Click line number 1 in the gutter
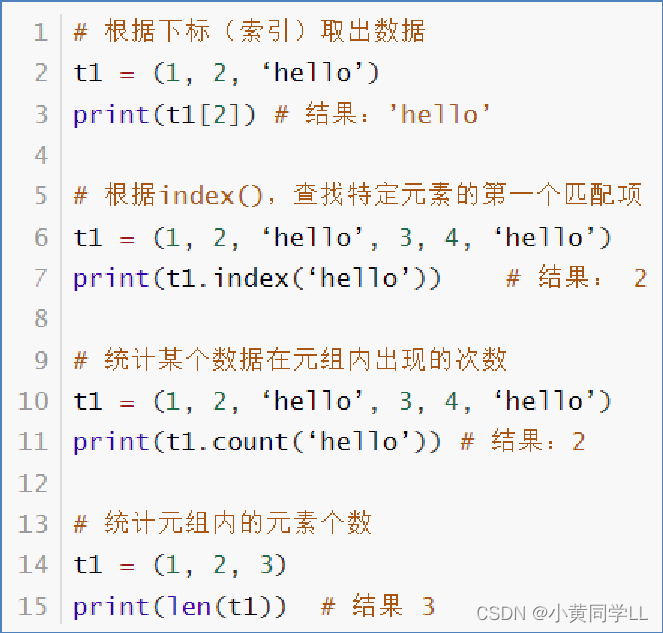 (41, 32)
